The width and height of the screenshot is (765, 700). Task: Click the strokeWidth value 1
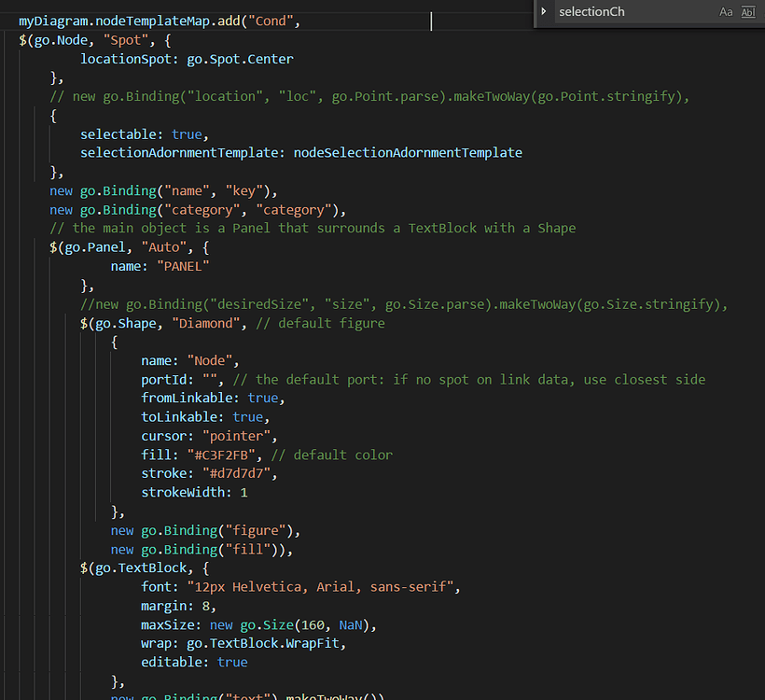243,492
